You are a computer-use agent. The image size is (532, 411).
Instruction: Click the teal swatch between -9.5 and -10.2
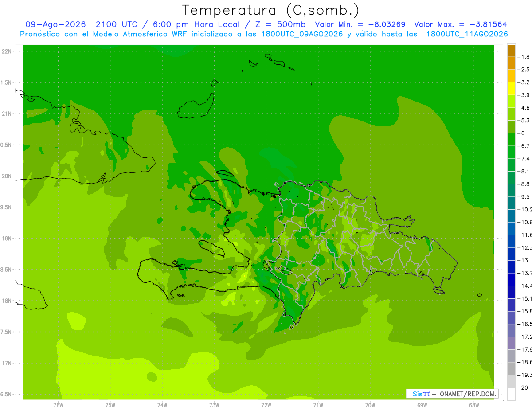(x=511, y=203)
